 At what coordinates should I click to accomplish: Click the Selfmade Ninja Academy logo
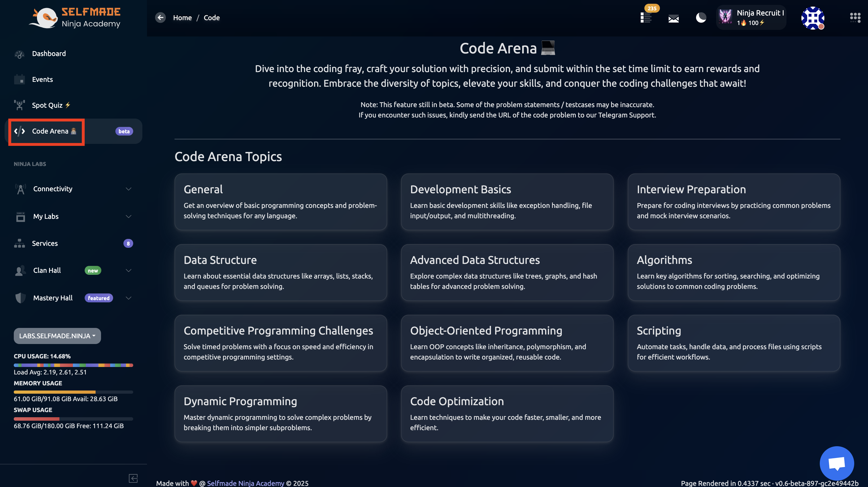75,18
